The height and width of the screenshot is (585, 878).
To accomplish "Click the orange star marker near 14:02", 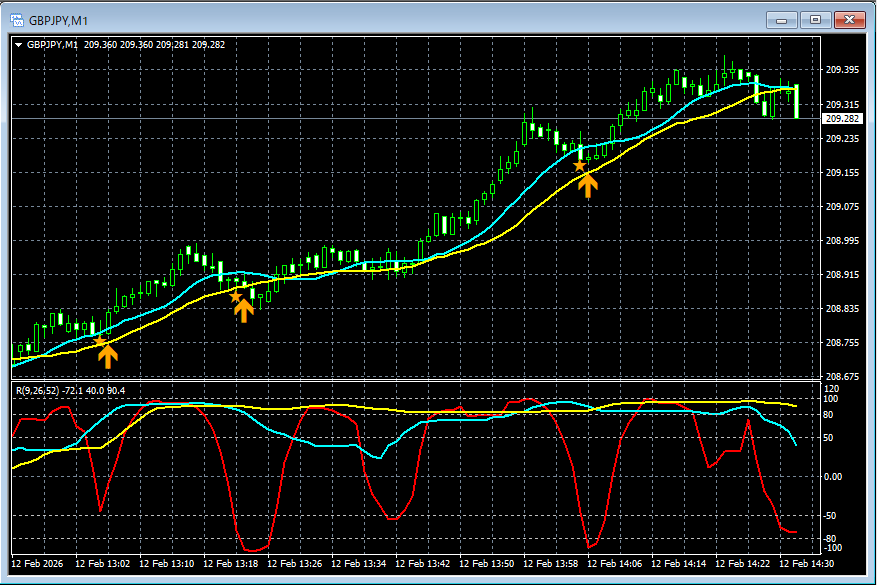I will (580, 166).
